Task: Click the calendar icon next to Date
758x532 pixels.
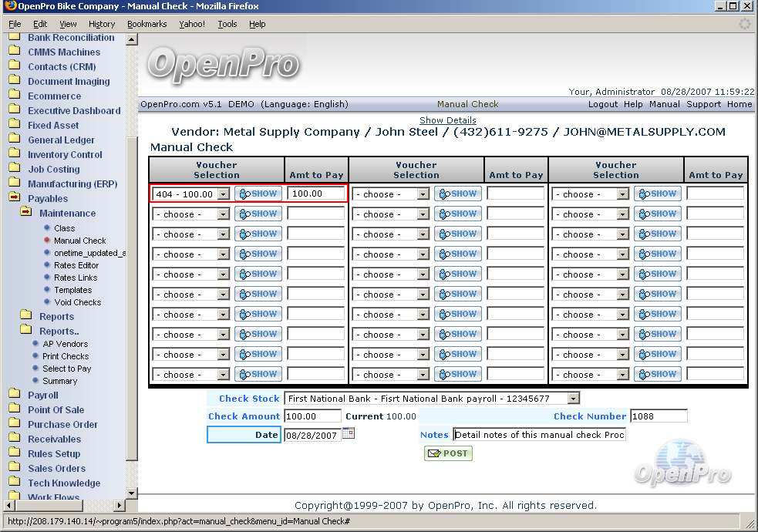Action: point(348,434)
